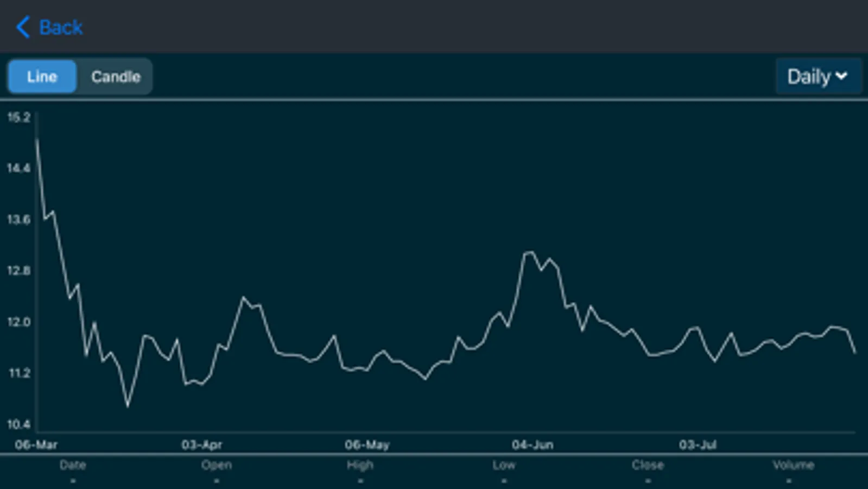The image size is (868, 489).
Task: Open the Daily interval dropdown
Action: [818, 77]
